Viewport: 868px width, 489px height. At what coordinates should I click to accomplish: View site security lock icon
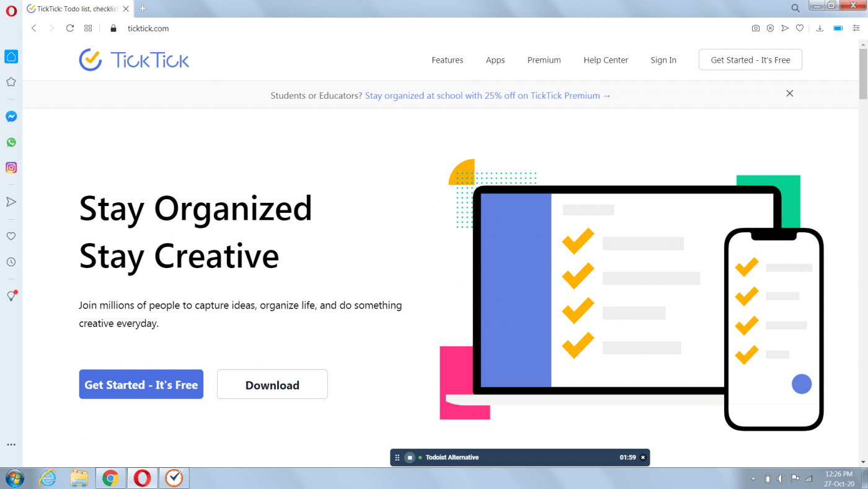[x=113, y=29]
